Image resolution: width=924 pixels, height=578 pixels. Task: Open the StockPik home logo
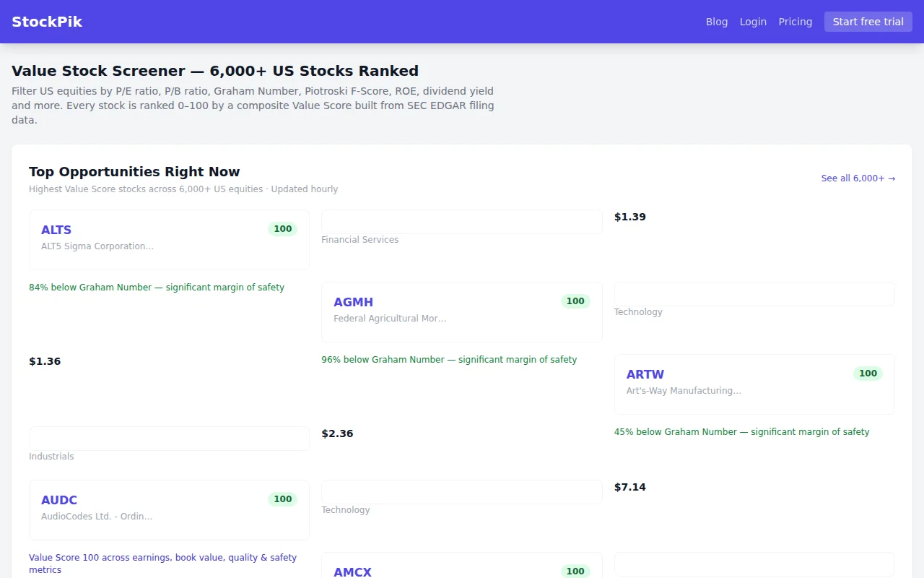tap(47, 22)
